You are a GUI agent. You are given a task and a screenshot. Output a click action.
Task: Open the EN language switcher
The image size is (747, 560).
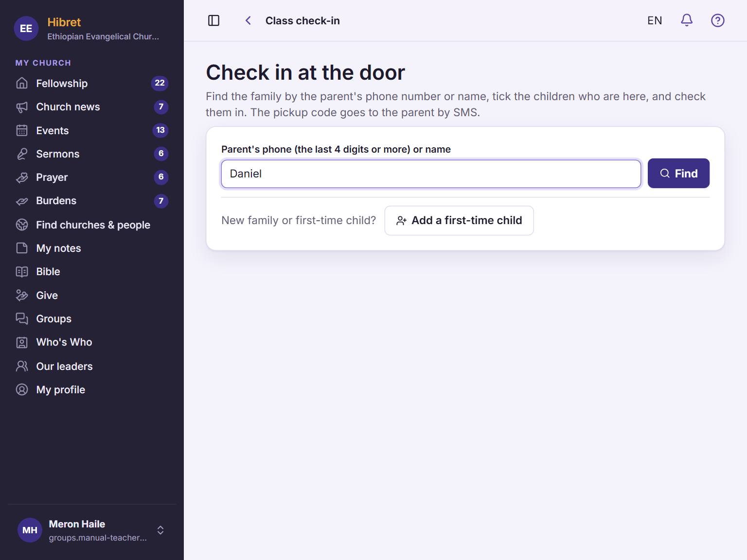click(655, 20)
